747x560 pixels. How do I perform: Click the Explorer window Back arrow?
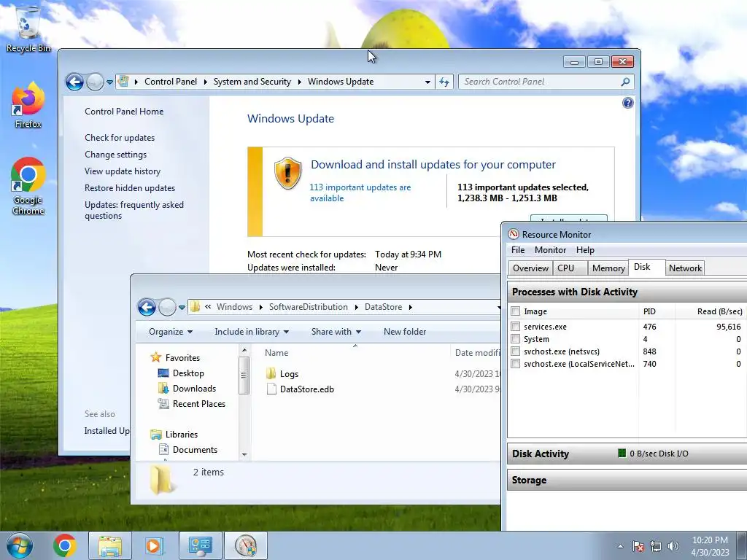[x=147, y=307]
